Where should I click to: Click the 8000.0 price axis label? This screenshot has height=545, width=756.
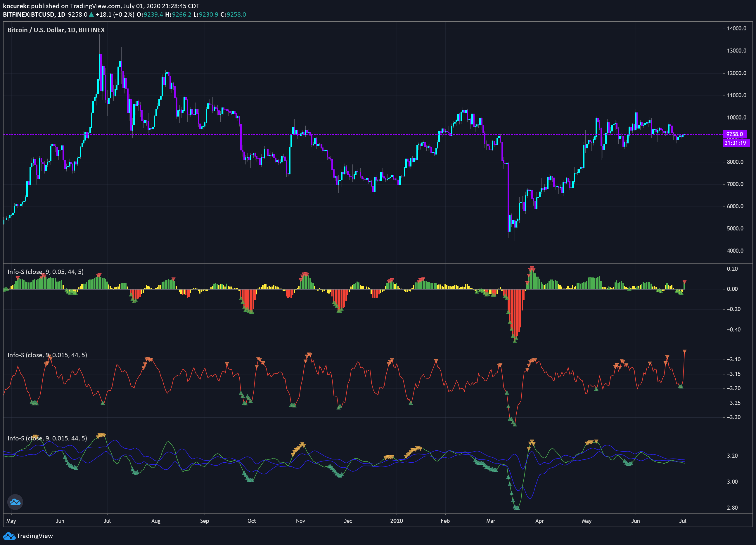(735, 162)
